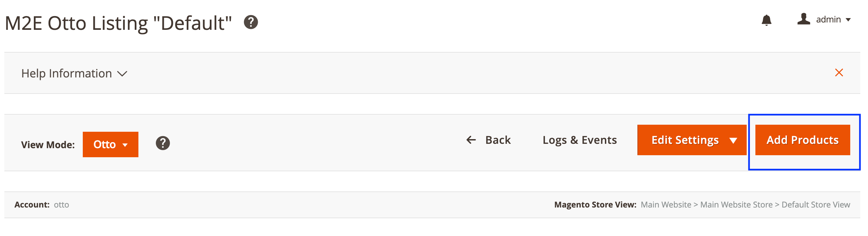Click the "otto" account value
Viewport: 868px width, 236px height.
(61, 204)
